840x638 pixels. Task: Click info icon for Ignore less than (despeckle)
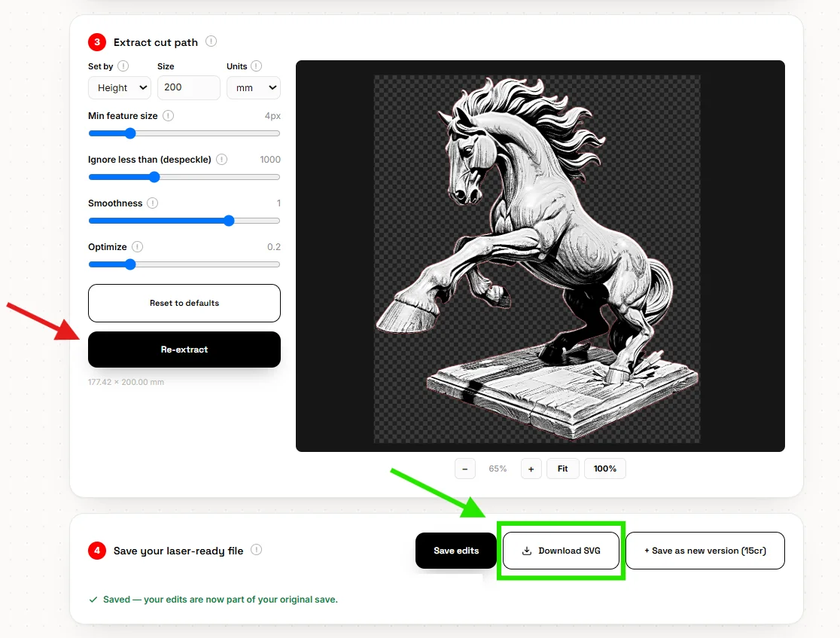pyautogui.click(x=222, y=159)
